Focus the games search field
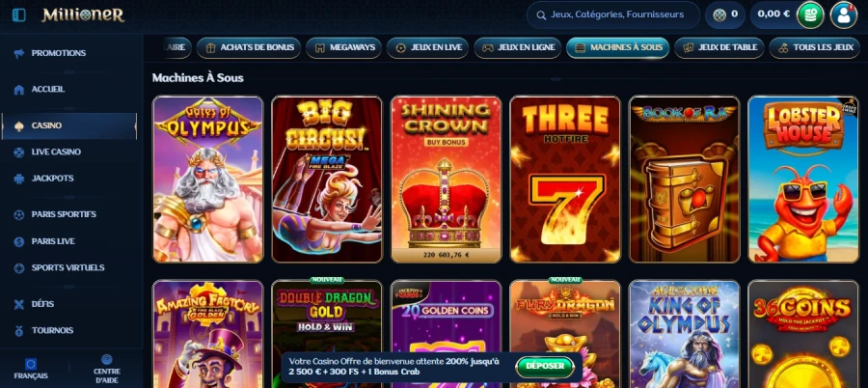Screen dimensions: 868x388 coord(612,15)
